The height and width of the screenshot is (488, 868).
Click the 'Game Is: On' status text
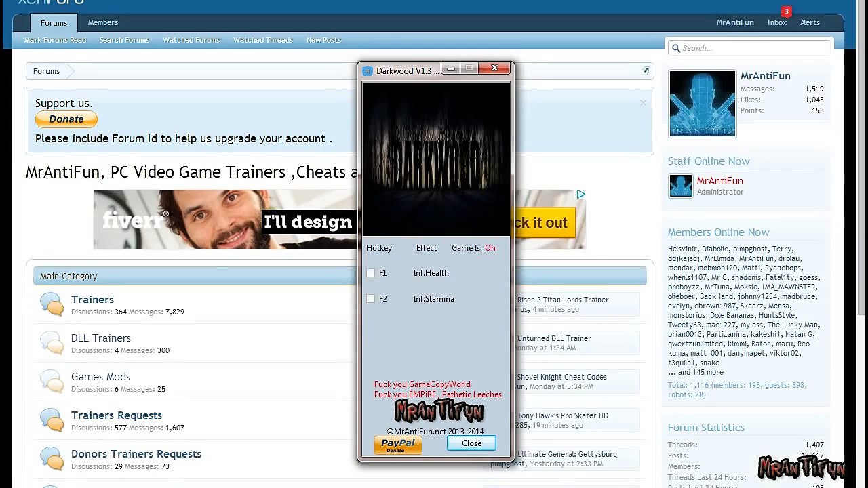tap(473, 248)
